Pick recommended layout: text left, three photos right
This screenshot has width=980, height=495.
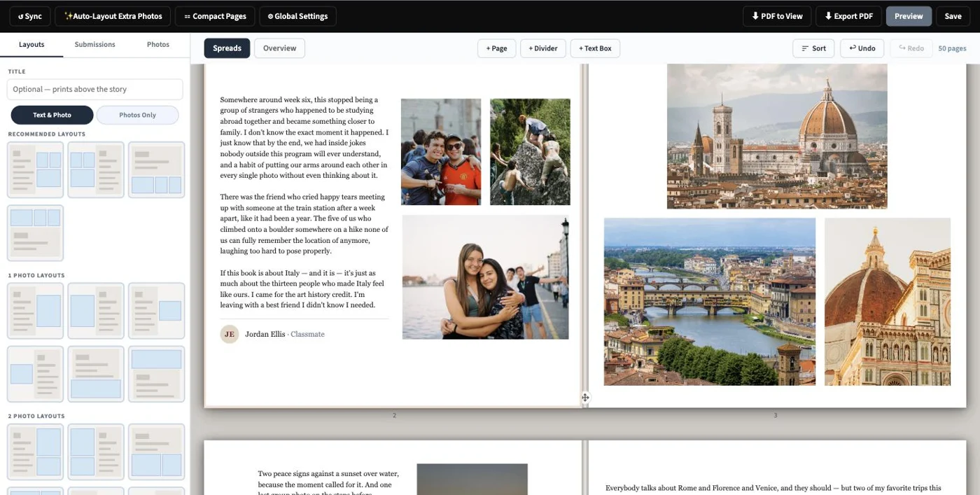35,169
